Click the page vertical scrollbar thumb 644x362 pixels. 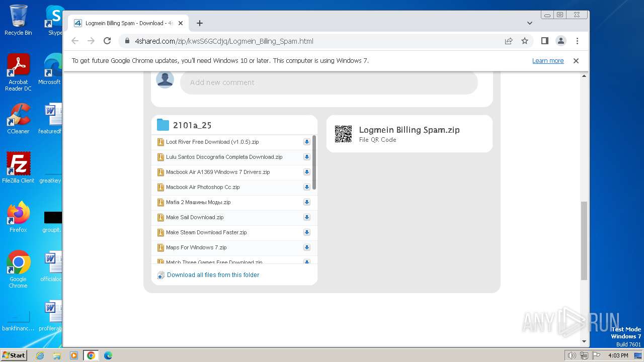tap(584, 240)
